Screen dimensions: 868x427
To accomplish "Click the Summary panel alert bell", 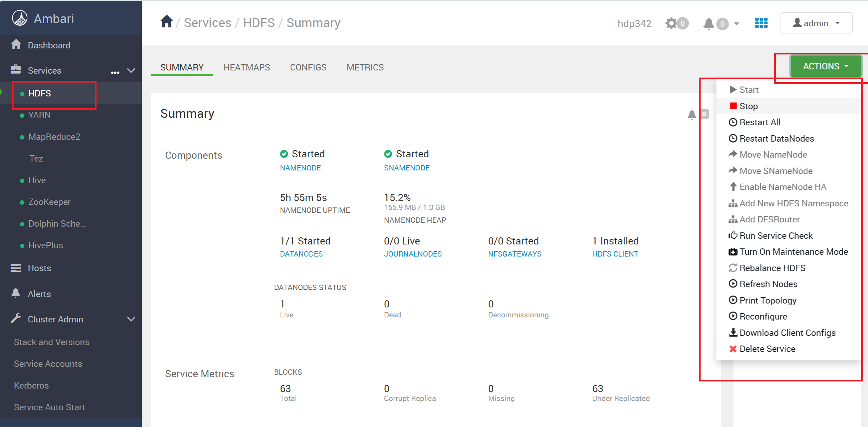I will (692, 114).
